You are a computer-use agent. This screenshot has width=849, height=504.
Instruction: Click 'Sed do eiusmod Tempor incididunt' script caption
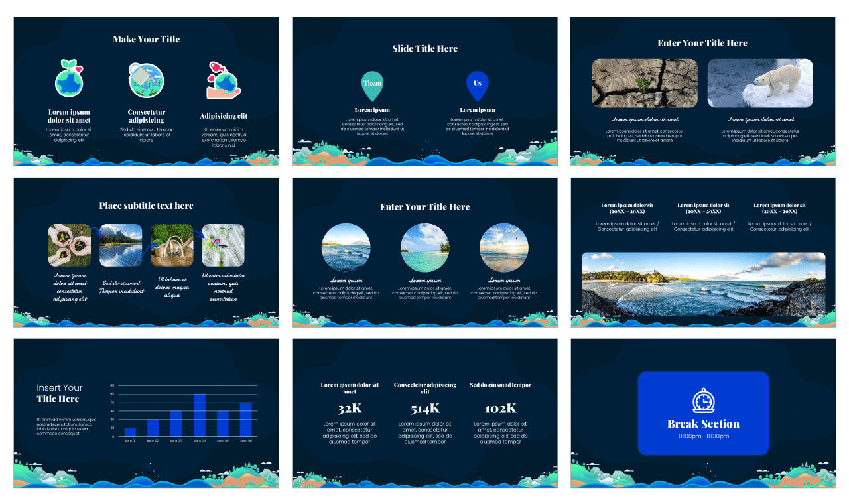pyautogui.click(x=121, y=287)
